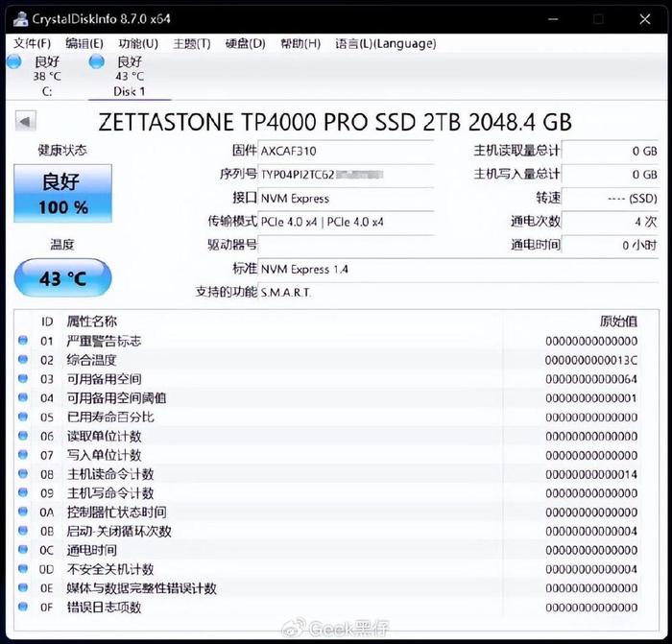Click the 良好 100 % health status button
This screenshot has height=644, width=672.
[x=63, y=193]
